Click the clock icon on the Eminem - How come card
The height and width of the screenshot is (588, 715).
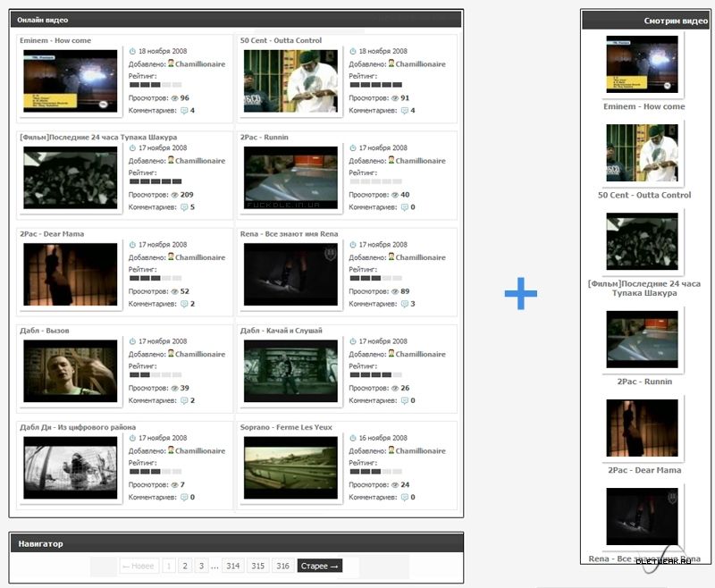132,51
